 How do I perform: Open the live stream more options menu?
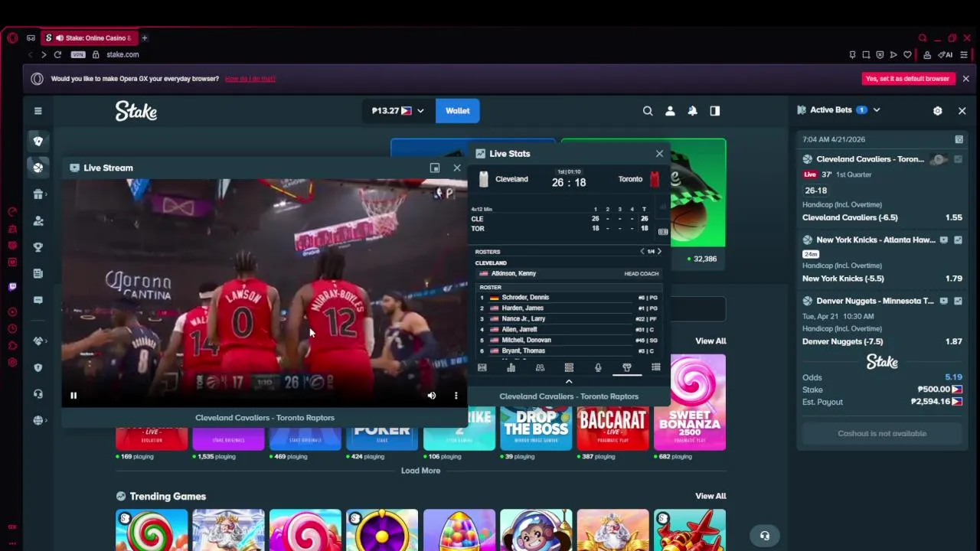click(456, 396)
